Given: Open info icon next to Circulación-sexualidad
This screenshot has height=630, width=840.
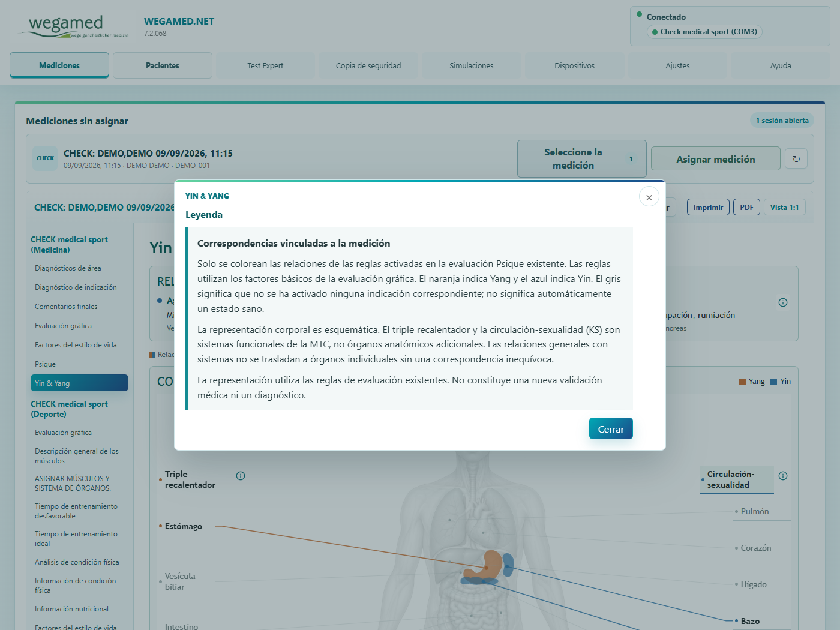Looking at the screenshot, I should coord(783,476).
